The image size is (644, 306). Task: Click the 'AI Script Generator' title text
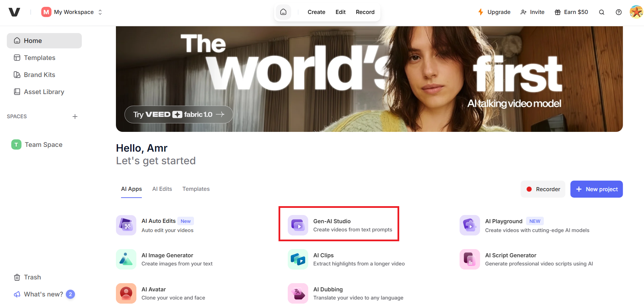coord(511,256)
